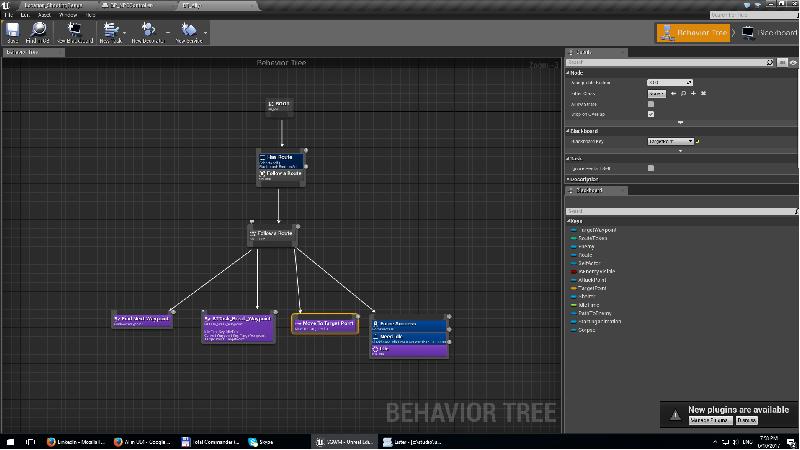Click the New Decorator toolbar icon

pyautogui.click(x=147, y=32)
